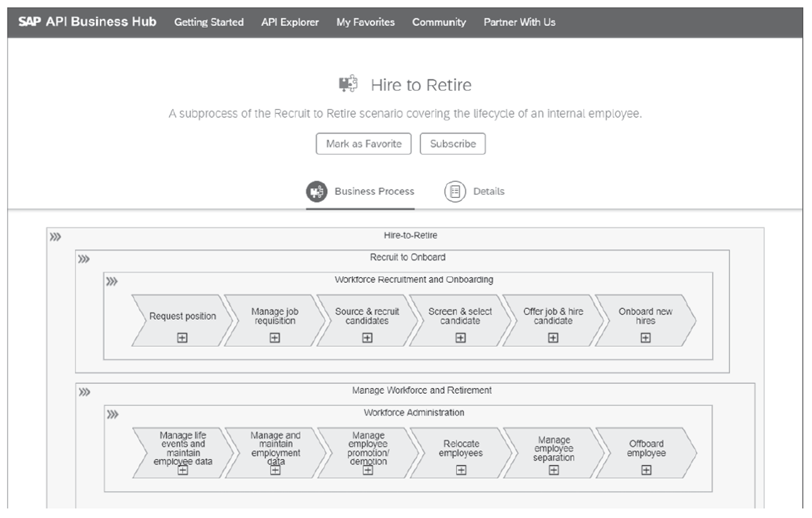812x518 pixels.
Task: Click the Business Process puzzle icon
Action: [x=316, y=191]
